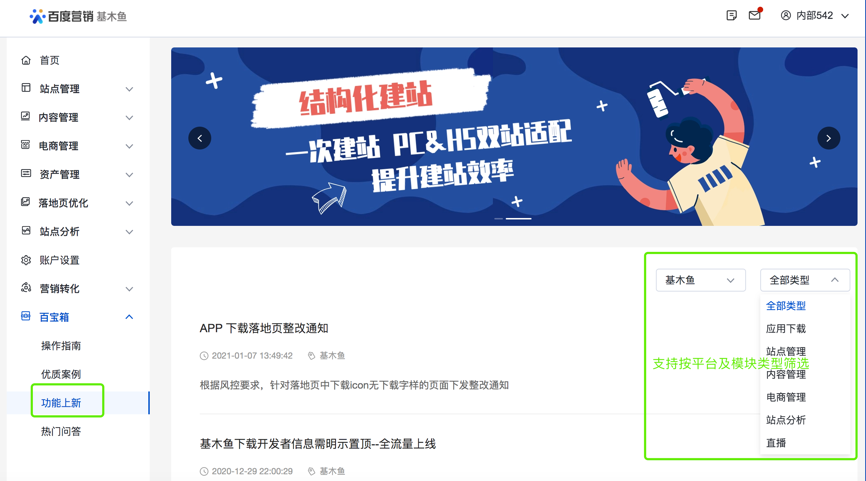Open 操作指南 in the sidebar
The width and height of the screenshot is (866, 481).
pyautogui.click(x=61, y=346)
